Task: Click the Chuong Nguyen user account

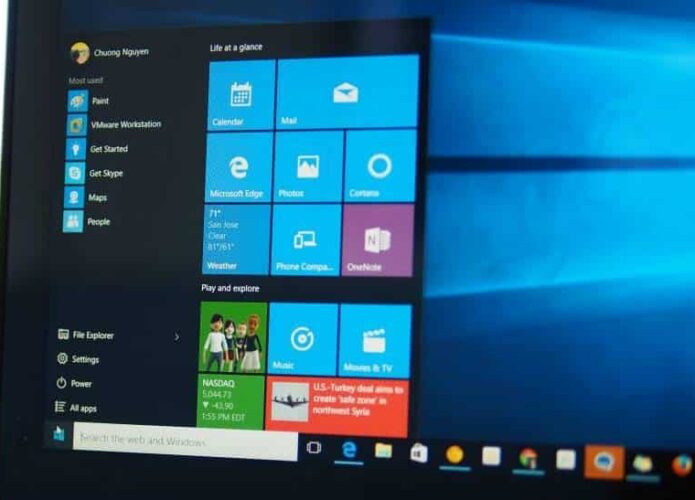Action: [109, 53]
